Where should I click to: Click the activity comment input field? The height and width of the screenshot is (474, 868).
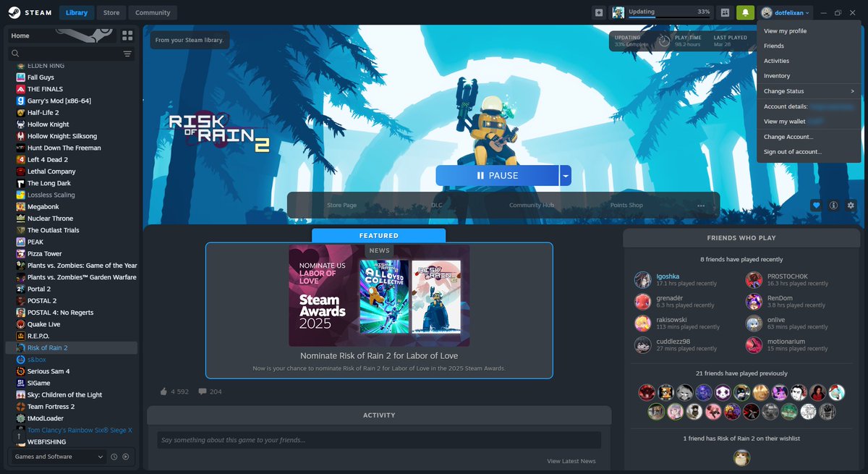(379, 440)
